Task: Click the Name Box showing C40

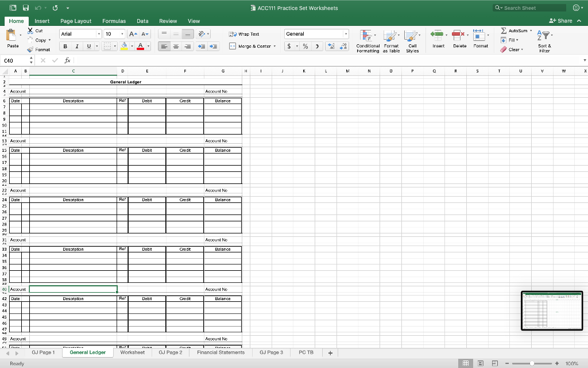Action: (x=15, y=60)
